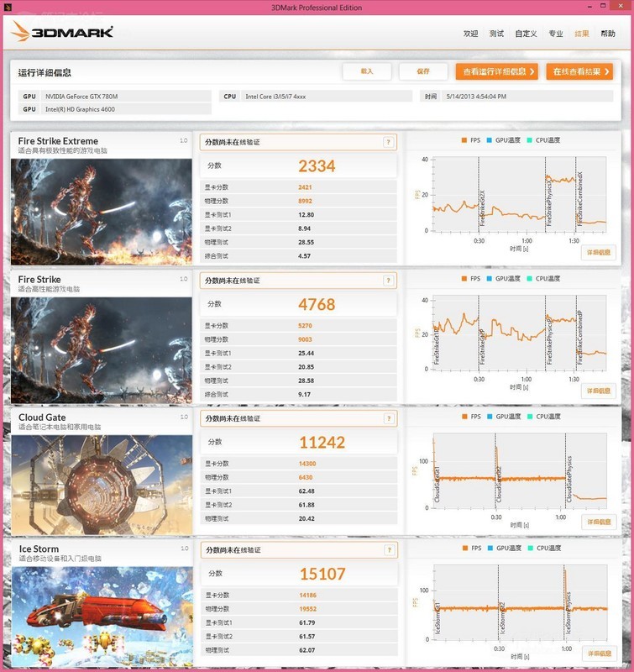The height and width of the screenshot is (672, 634).
Task: Click the app icon in the title bar
Action: [x=7, y=7]
